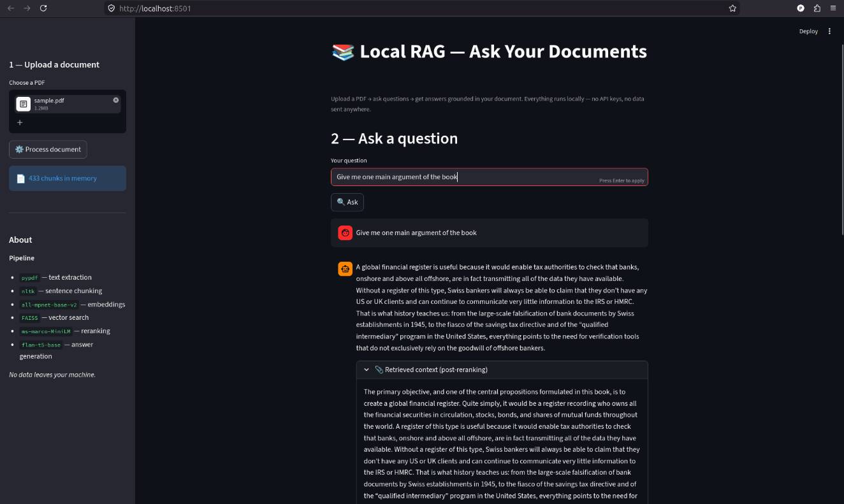
Task: Click the 'pypdf' code label
Action: point(29,278)
